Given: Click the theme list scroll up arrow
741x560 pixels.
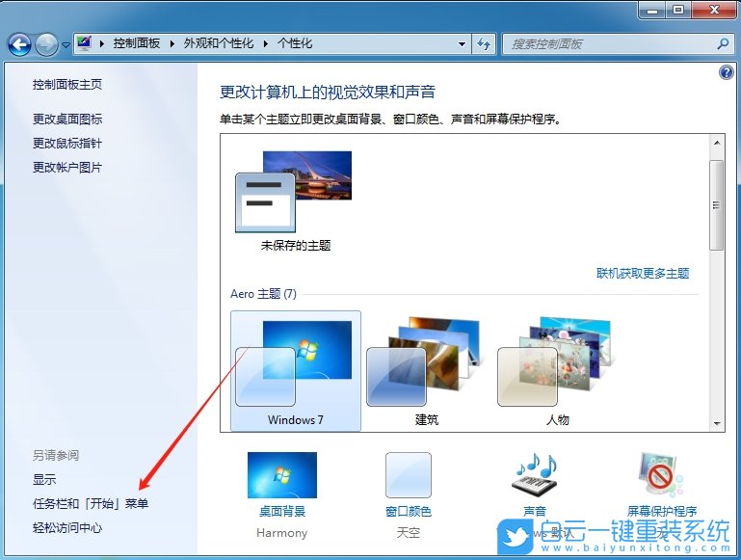Looking at the screenshot, I should [x=717, y=143].
